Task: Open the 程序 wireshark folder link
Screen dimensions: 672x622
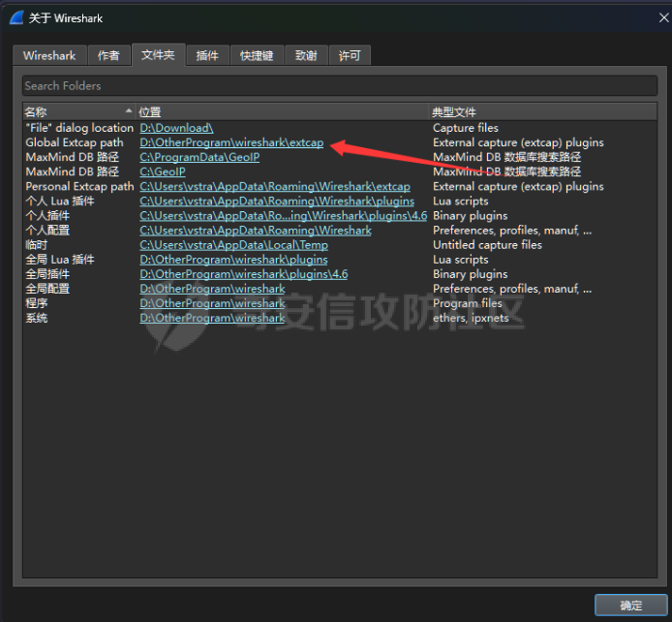Action: 212,303
